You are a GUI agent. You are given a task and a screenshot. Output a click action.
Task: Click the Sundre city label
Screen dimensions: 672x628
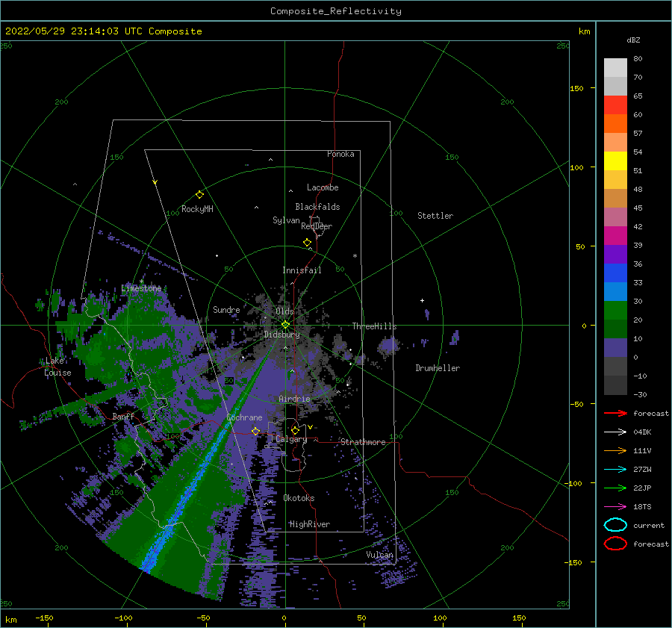point(226,309)
